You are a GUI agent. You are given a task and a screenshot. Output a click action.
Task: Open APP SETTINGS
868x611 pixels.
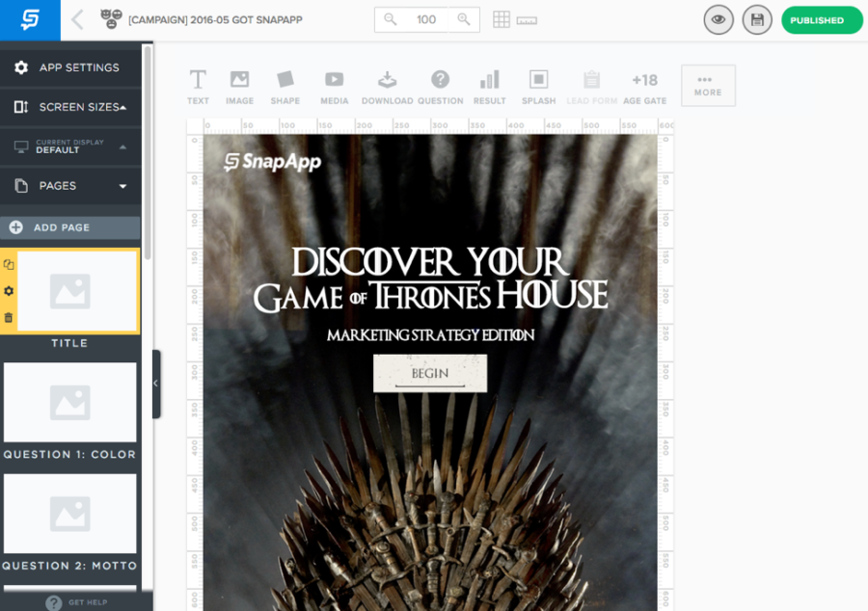tap(70, 67)
